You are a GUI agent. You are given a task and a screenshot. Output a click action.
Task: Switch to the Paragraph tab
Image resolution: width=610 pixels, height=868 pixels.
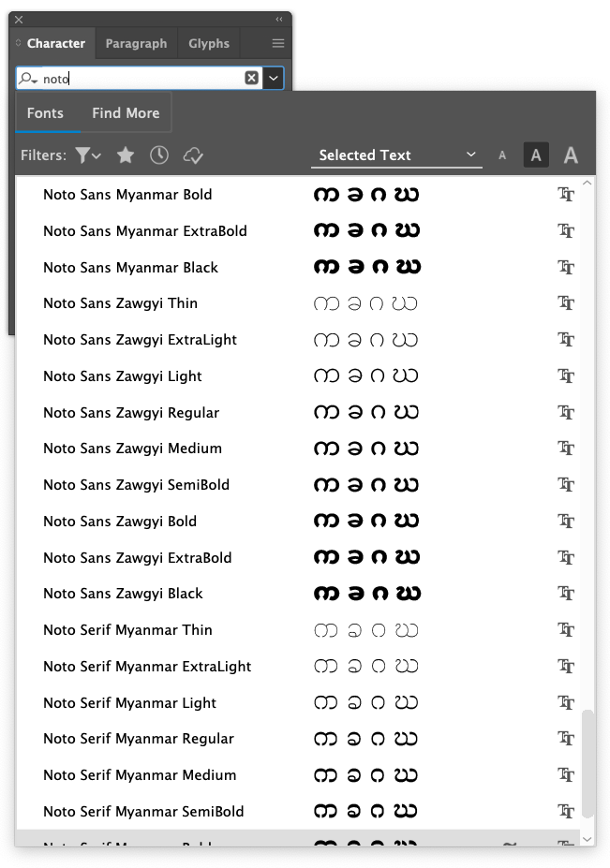click(136, 43)
